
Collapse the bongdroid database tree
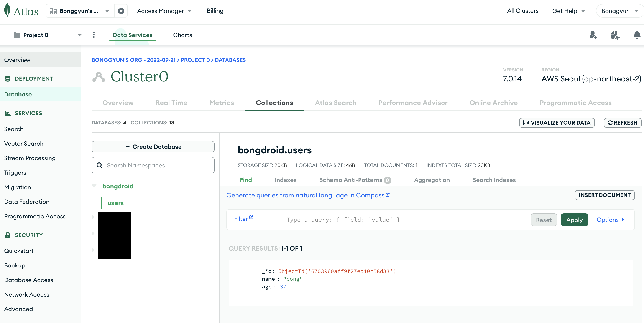[x=94, y=186]
